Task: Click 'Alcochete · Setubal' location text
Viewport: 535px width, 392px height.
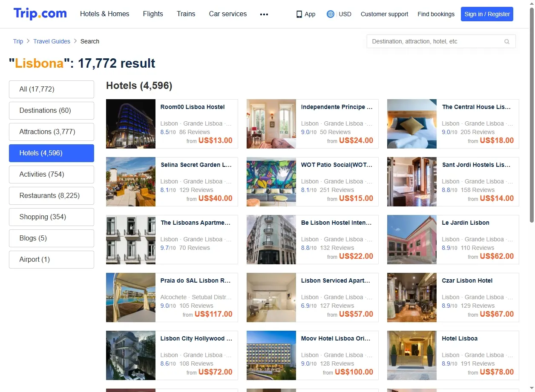Action: (196, 297)
